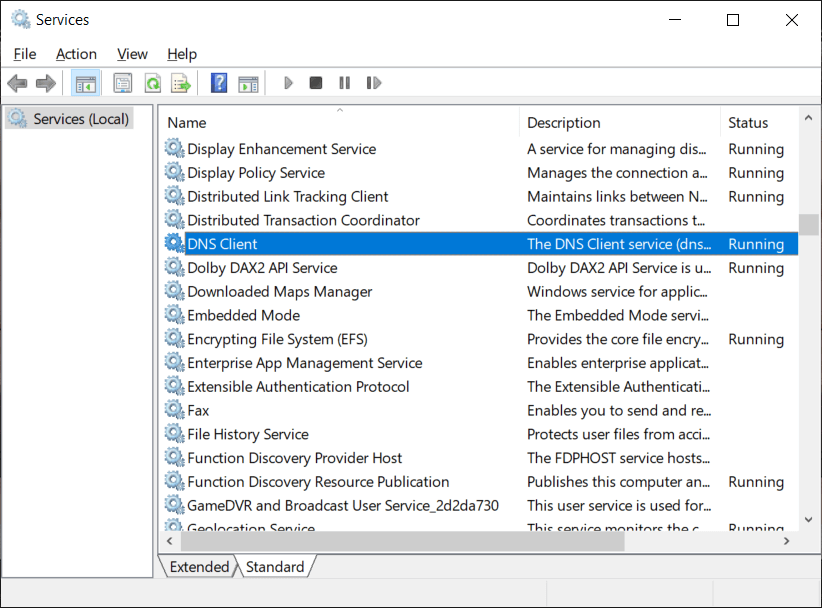The width and height of the screenshot is (822, 608).
Task: Click the gear icon beside Downloaded Maps Manager
Action: point(174,292)
